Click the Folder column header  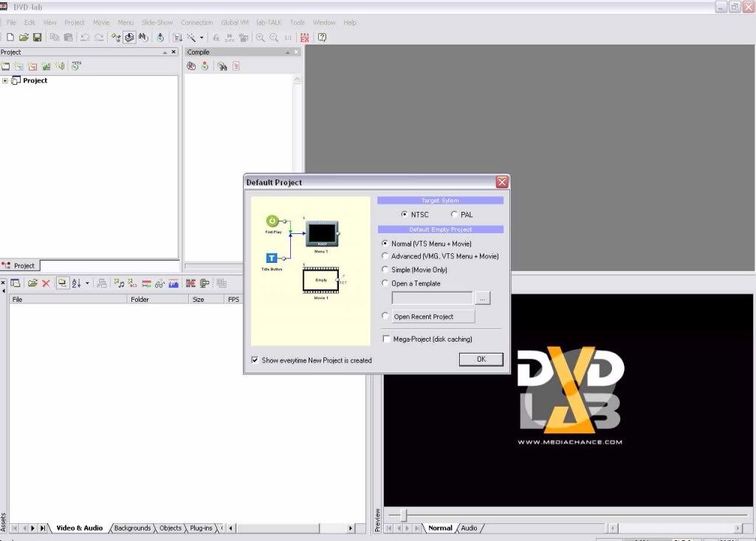(158, 300)
